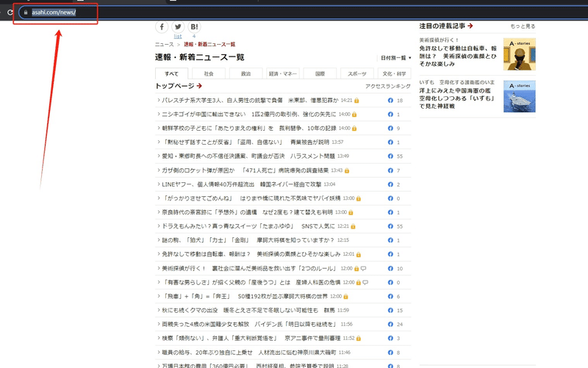Image resolution: width=588 pixels, height=368 pixels.
Task: Click comment bubble icon on 美術探偵が行く row
Action: click(x=363, y=268)
